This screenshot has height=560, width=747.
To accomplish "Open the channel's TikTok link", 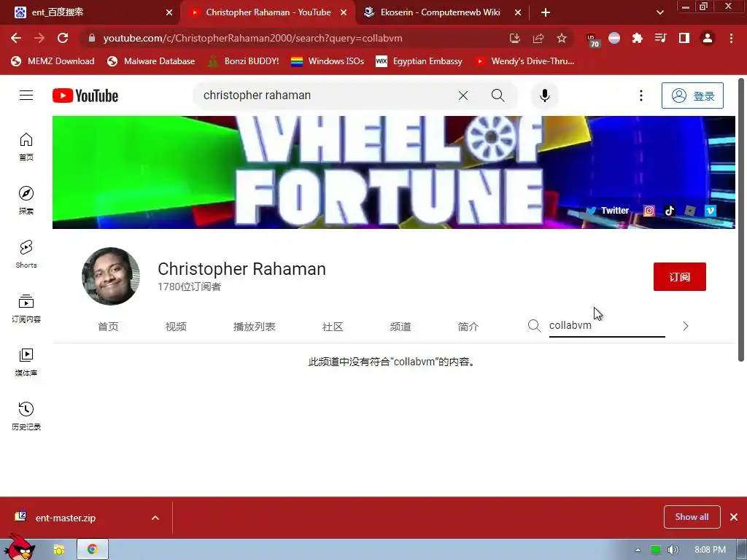I will pyautogui.click(x=670, y=211).
